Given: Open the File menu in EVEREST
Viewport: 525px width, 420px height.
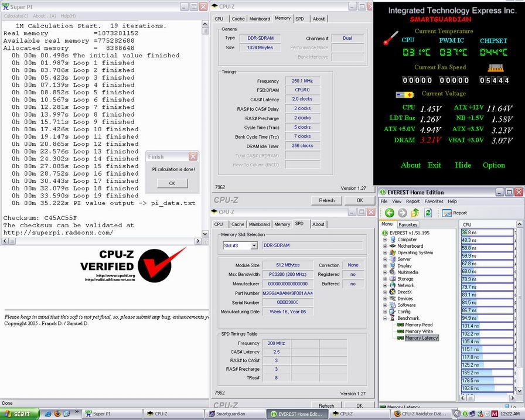Looking at the screenshot, I should [384, 201].
